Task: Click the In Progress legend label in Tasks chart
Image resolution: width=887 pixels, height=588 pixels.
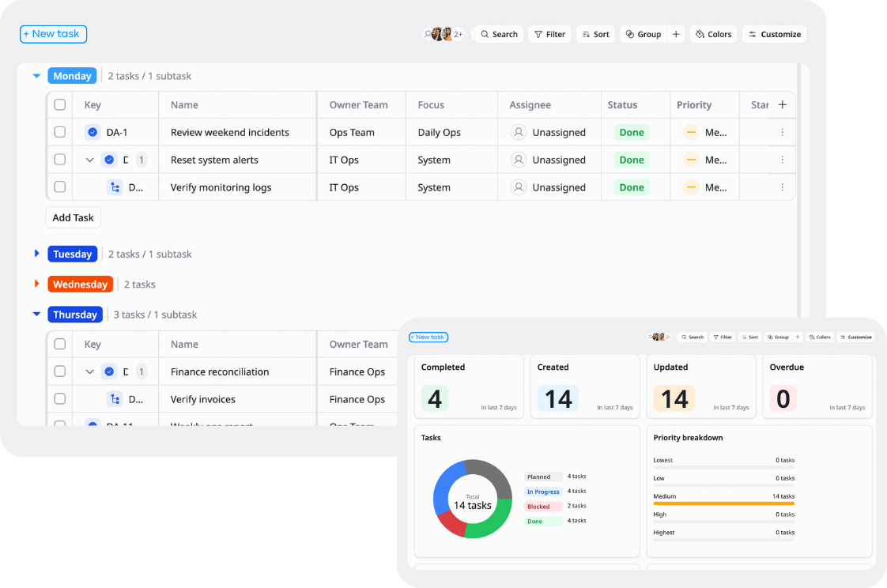Action: pyautogui.click(x=543, y=492)
